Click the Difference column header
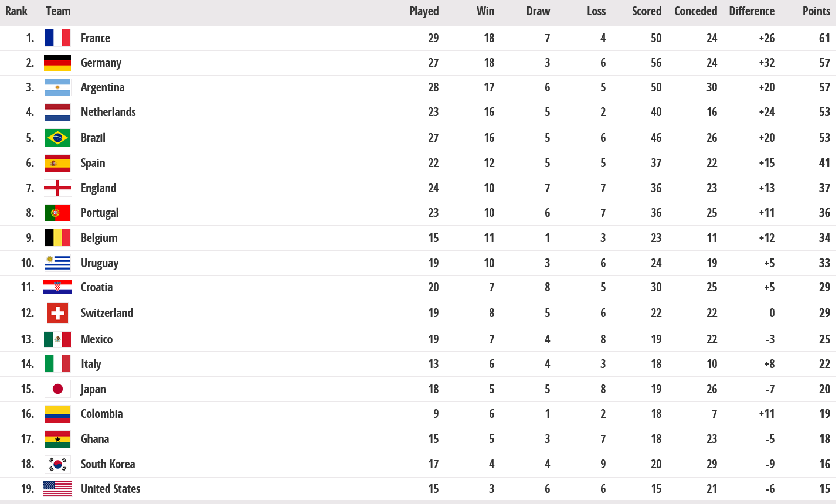839x504 pixels. click(x=751, y=11)
